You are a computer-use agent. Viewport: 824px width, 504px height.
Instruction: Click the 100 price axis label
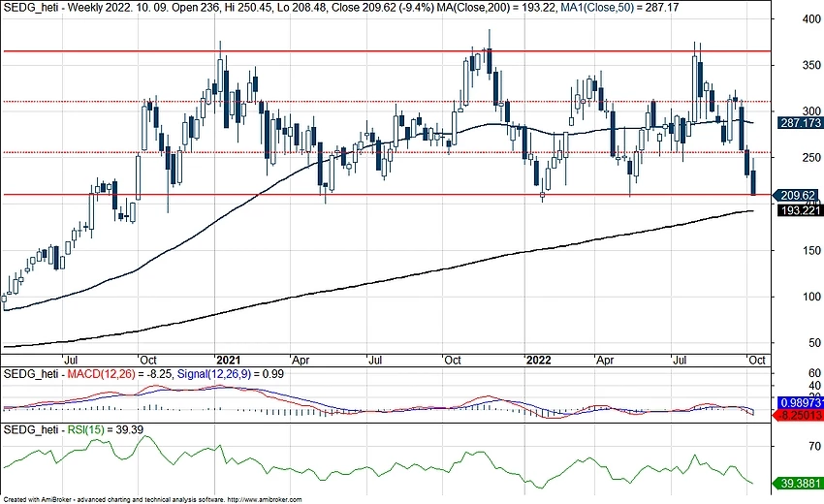[x=811, y=297]
